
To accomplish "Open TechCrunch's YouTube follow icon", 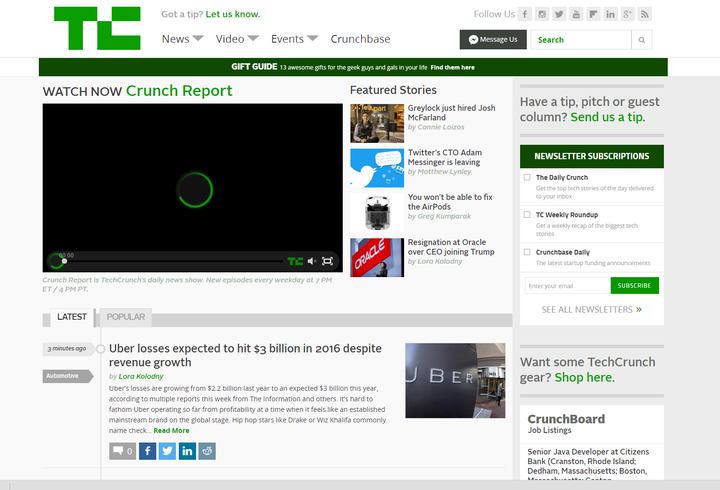I will pos(576,14).
